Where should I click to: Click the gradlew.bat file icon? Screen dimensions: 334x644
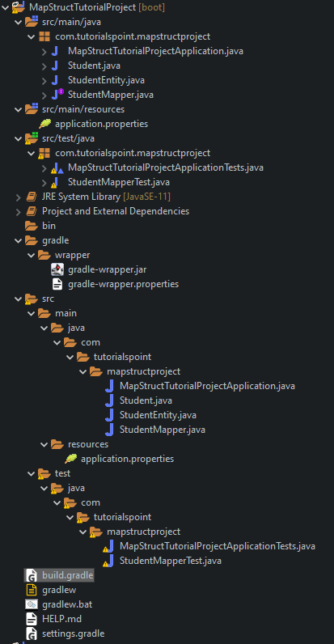(32, 604)
